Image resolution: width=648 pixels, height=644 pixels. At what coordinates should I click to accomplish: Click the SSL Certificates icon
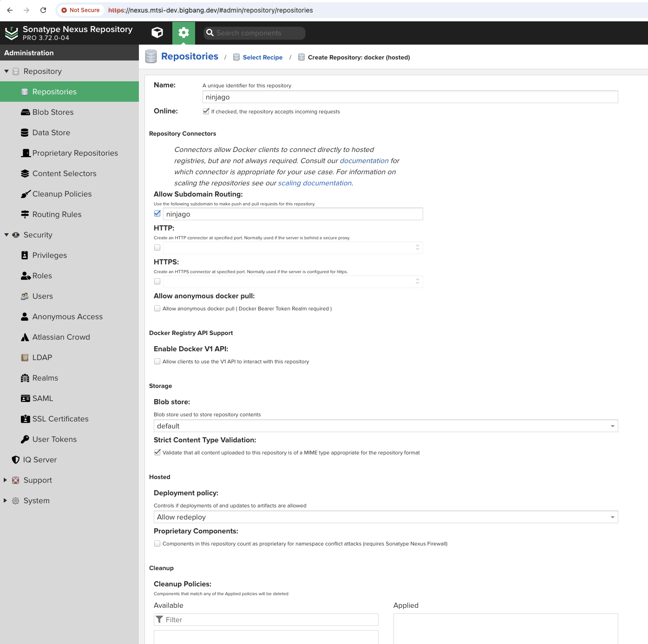(x=26, y=419)
